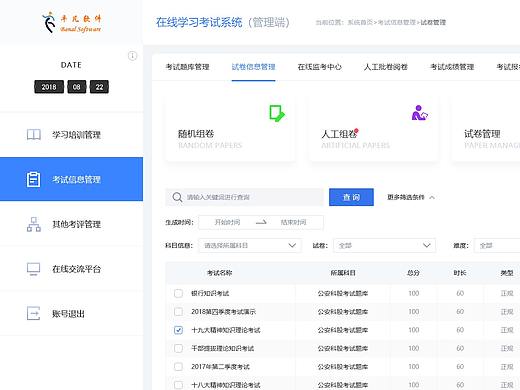
Task: Select the 2017年第二季度考试 checkbox
Action: [x=178, y=367]
